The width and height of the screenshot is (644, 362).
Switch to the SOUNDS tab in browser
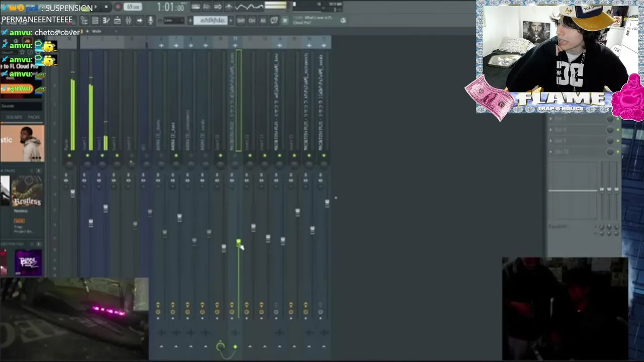coord(14,117)
